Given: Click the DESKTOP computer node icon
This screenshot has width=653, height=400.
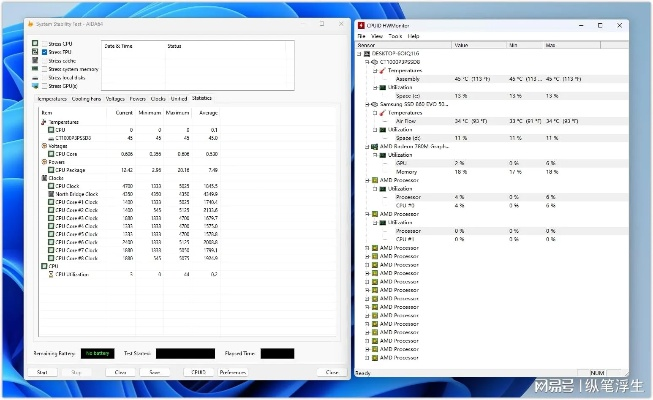Looking at the screenshot, I should (370, 54).
